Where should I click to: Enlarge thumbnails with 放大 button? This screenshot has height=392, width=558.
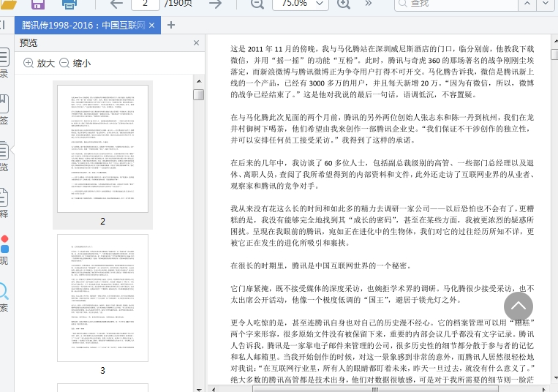[x=39, y=64]
